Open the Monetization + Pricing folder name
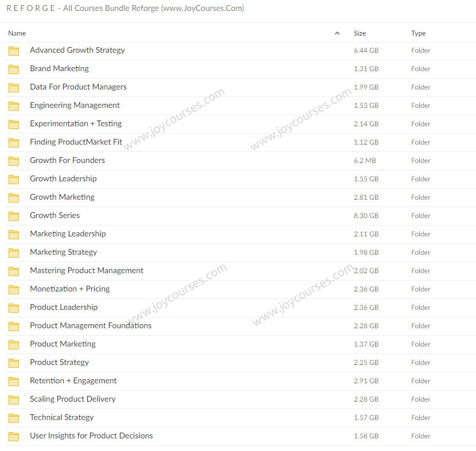 (x=70, y=289)
